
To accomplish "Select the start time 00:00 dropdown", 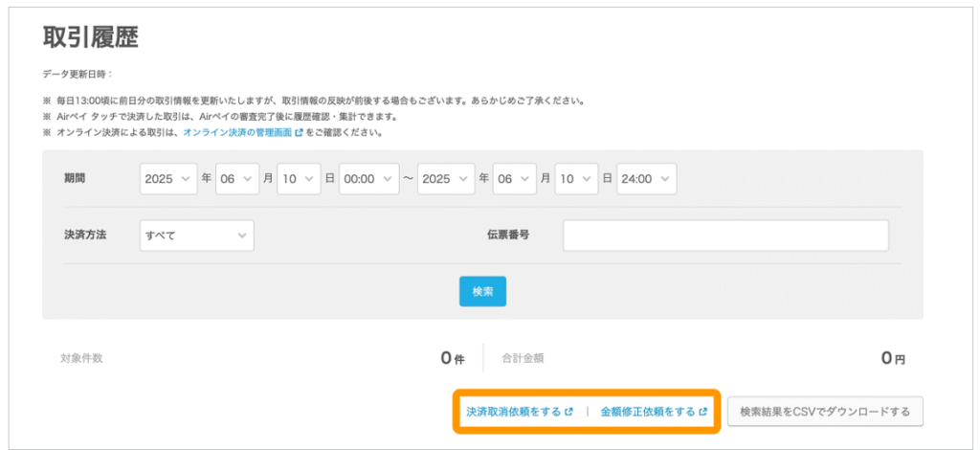I will 368,179.
